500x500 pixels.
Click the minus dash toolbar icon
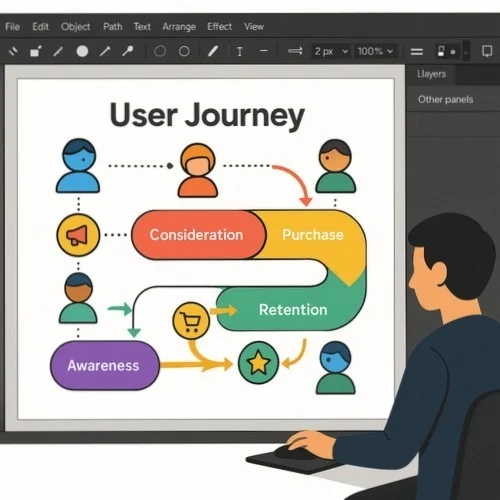click(264, 51)
